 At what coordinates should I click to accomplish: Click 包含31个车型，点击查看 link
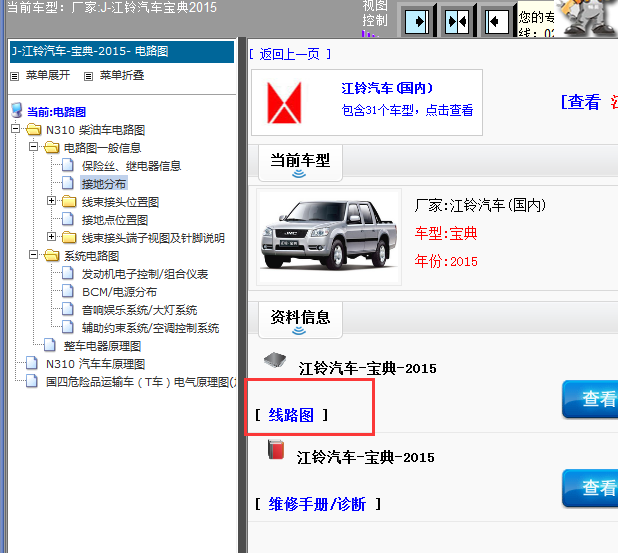point(407,110)
